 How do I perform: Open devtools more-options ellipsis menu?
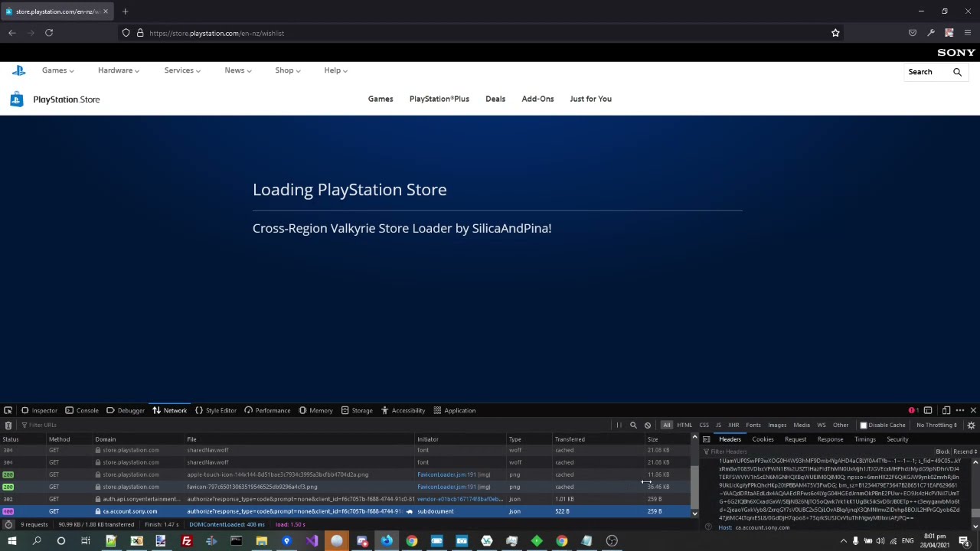(959, 410)
